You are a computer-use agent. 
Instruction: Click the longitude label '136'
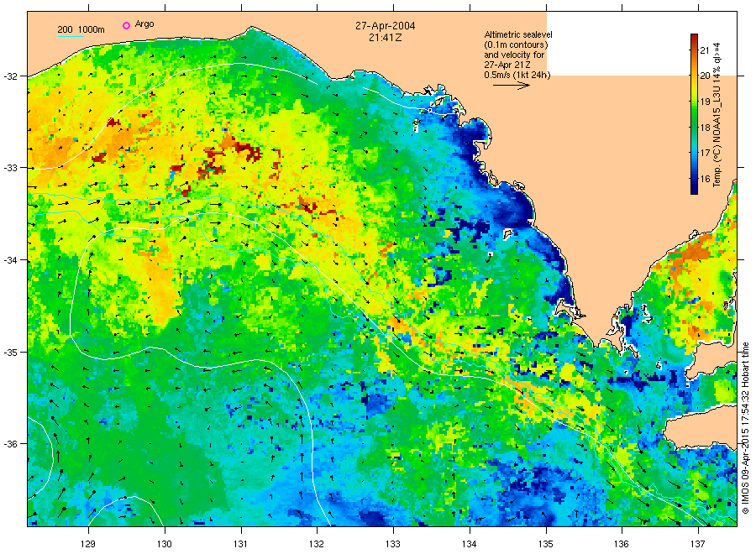coord(622,545)
